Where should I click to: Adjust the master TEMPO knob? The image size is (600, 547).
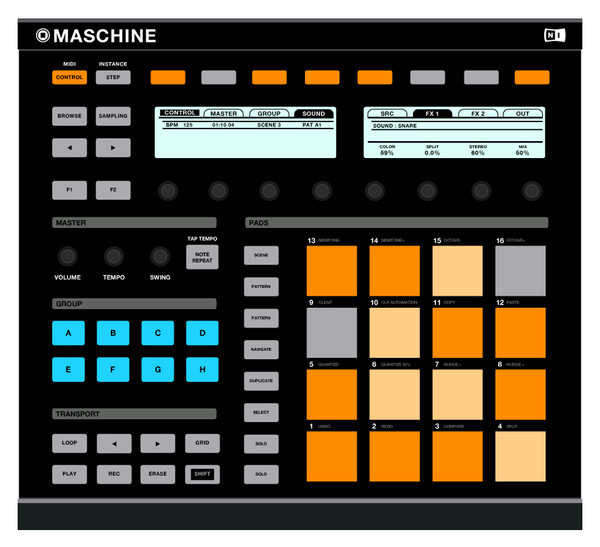(x=114, y=256)
